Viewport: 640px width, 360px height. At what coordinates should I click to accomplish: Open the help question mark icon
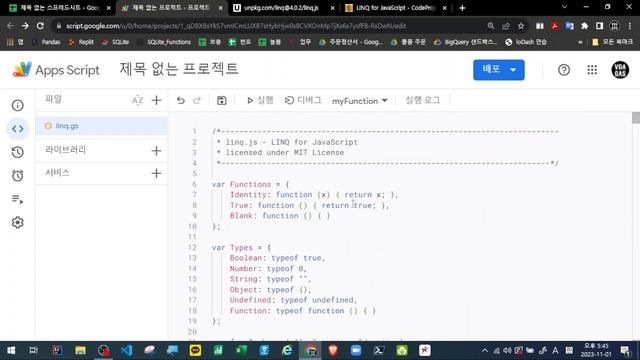(564, 70)
